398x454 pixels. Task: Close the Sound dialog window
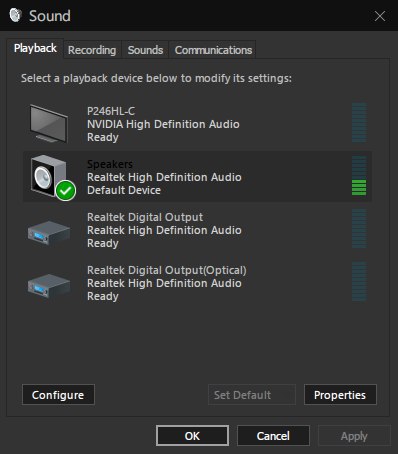[380, 16]
